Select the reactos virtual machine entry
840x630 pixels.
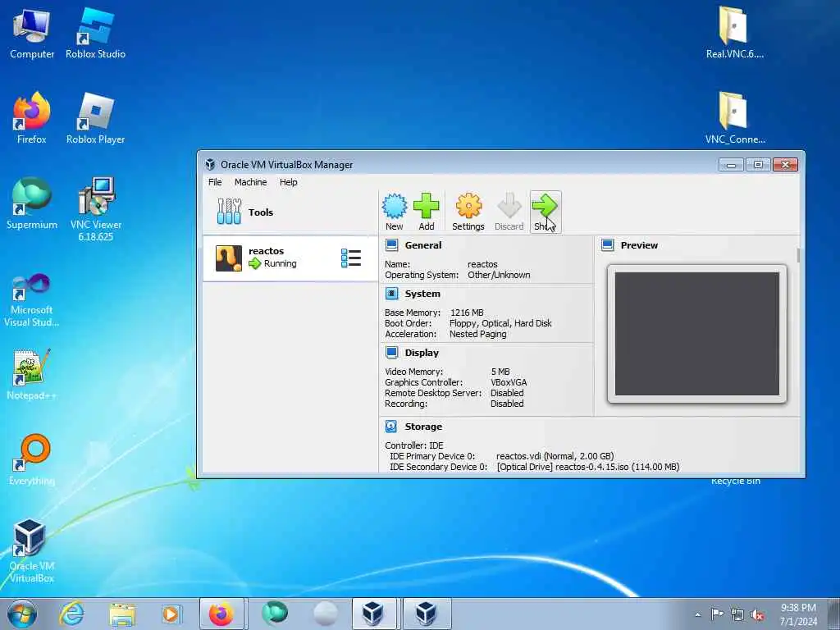coord(290,258)
